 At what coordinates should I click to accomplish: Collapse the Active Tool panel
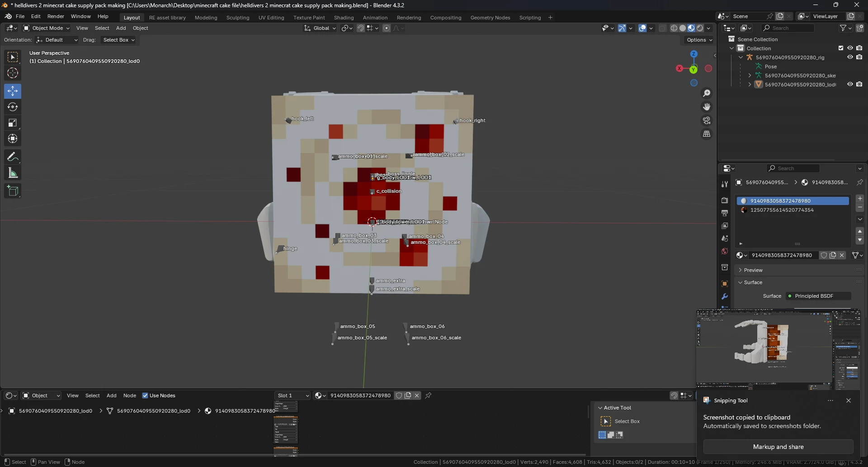(x=618, y=408)
